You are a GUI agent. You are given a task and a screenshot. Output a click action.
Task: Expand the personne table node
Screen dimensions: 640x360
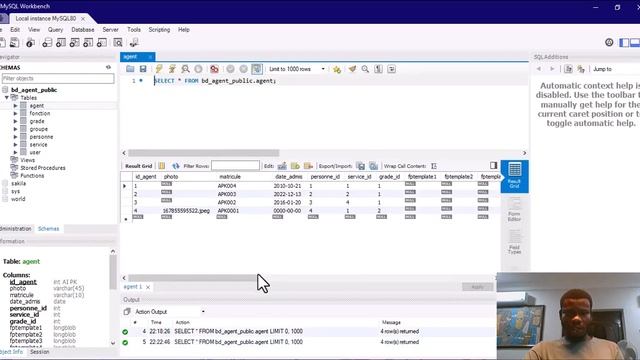(16, 137)
